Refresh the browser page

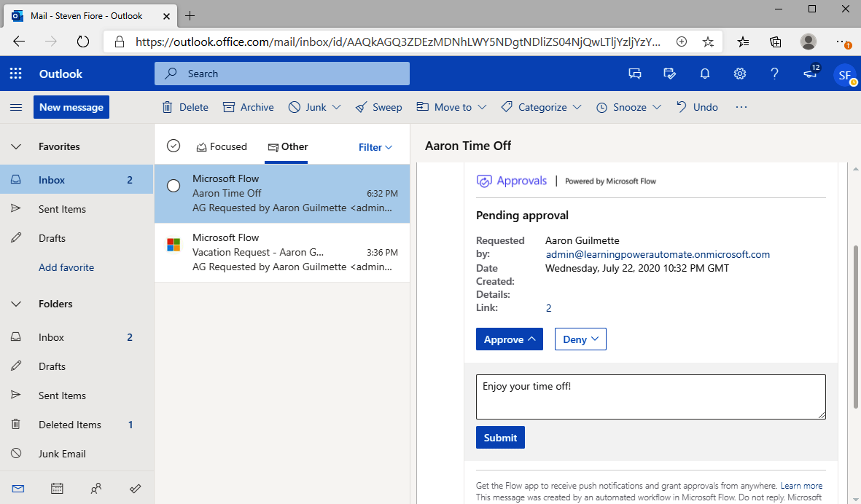tap(83, 42)
